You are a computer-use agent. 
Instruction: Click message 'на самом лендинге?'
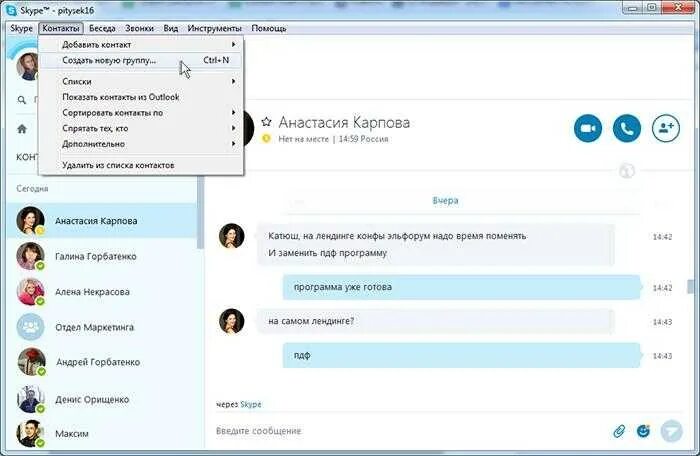click(x=435, y=321)
